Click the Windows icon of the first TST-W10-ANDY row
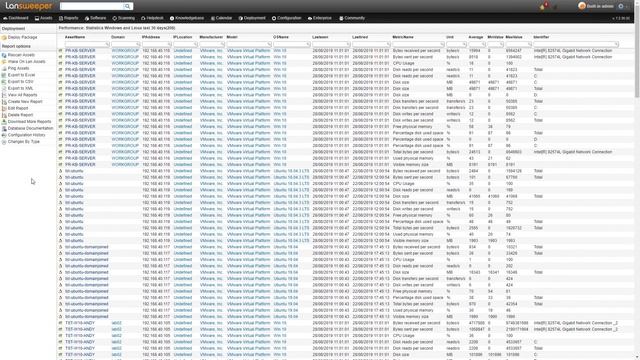The image size is (640, 360). pyautogui.click(x=61, y=323)
